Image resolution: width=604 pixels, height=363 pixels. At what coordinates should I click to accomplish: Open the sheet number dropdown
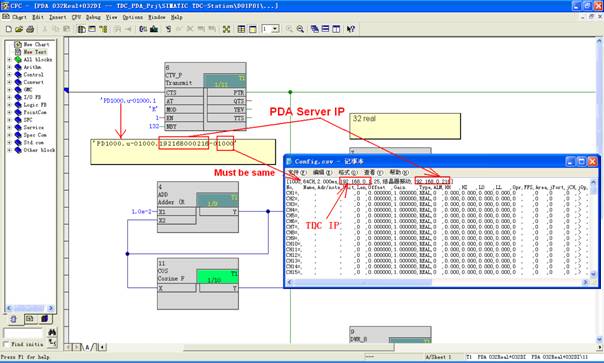pyautogui.click(x=275, y=29)
